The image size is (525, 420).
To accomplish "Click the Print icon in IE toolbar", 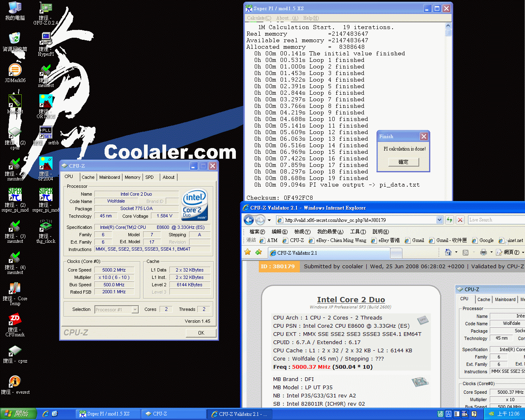I will [x=484, y=252].
